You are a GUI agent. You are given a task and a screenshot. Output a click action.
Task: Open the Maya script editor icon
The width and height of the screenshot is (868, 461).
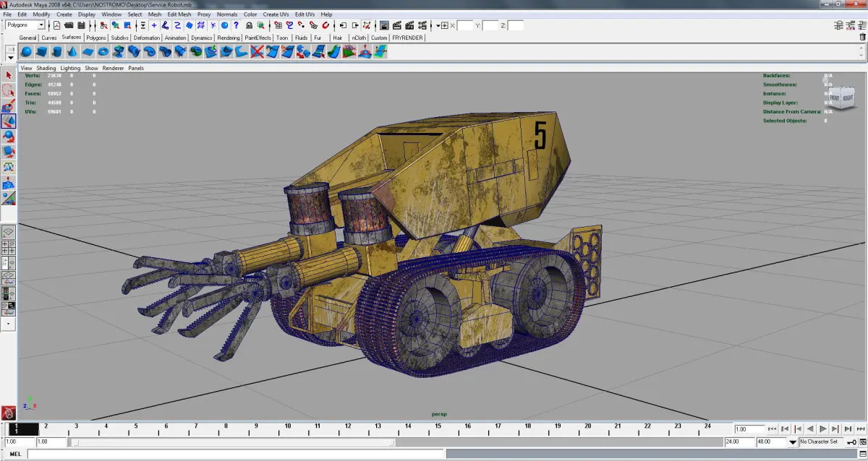[x=863, y=454]
